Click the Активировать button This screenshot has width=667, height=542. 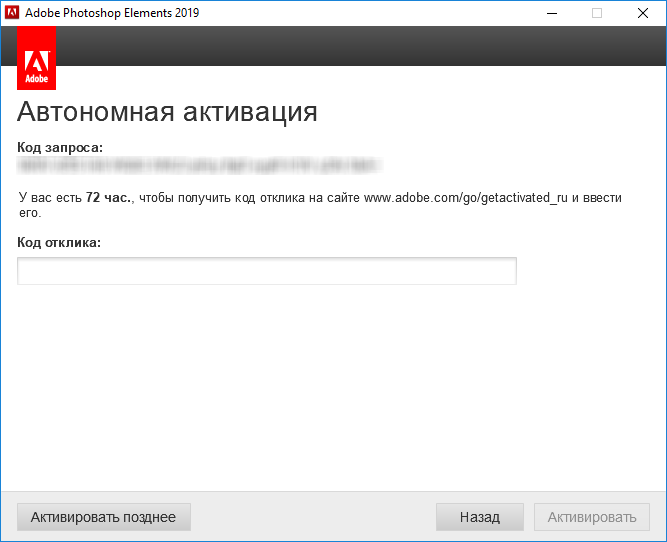(x=592, y=517)
